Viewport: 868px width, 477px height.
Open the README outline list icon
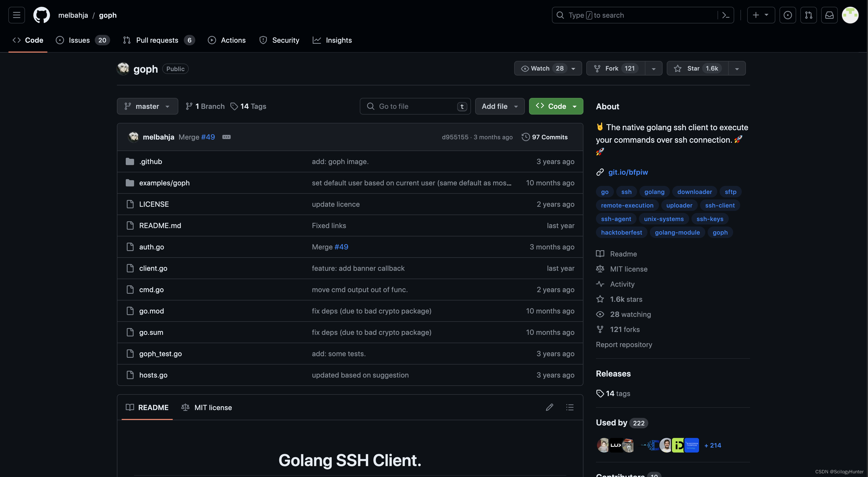pos(570,407)
